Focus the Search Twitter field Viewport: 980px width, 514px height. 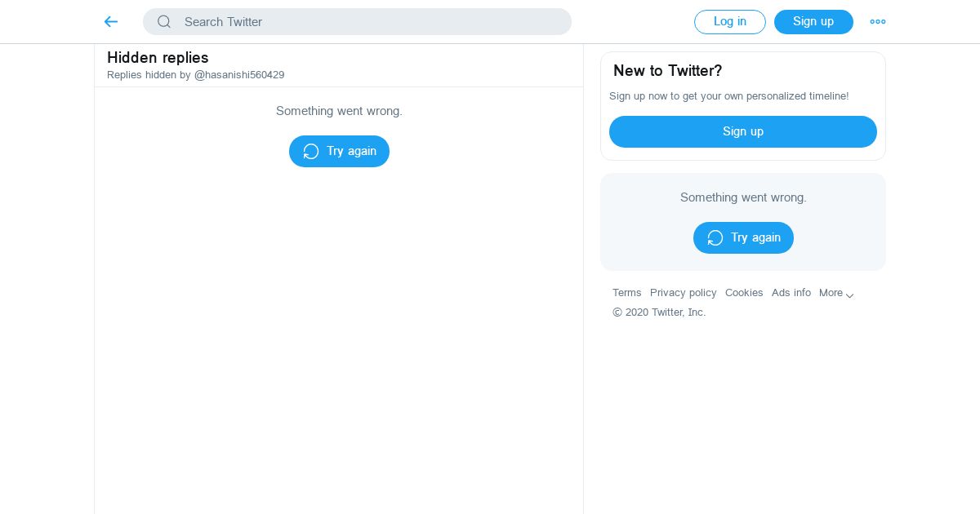[367, 22]
